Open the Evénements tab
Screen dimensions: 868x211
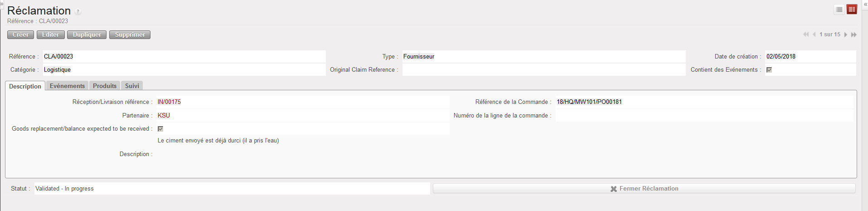tap(67, 86)
